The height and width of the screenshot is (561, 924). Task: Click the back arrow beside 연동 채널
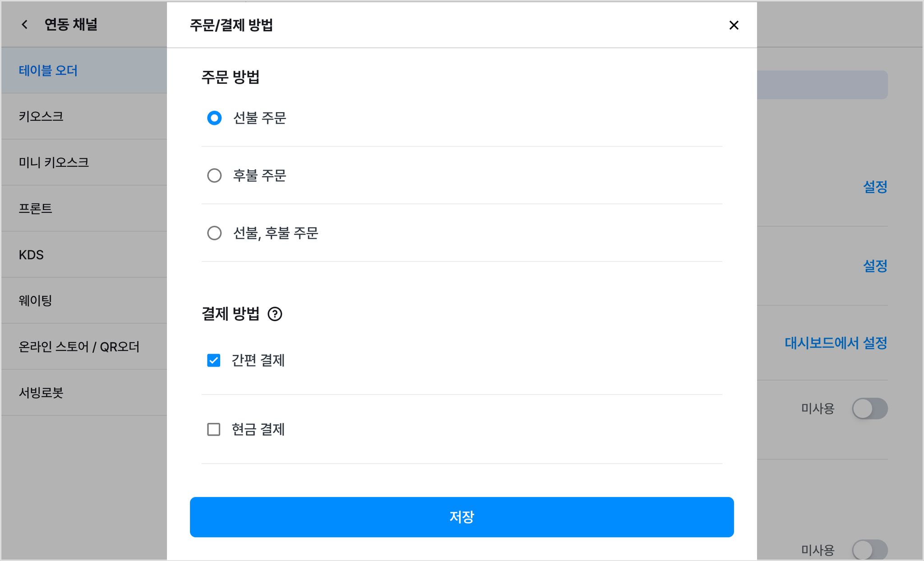(x=25, y=24)
